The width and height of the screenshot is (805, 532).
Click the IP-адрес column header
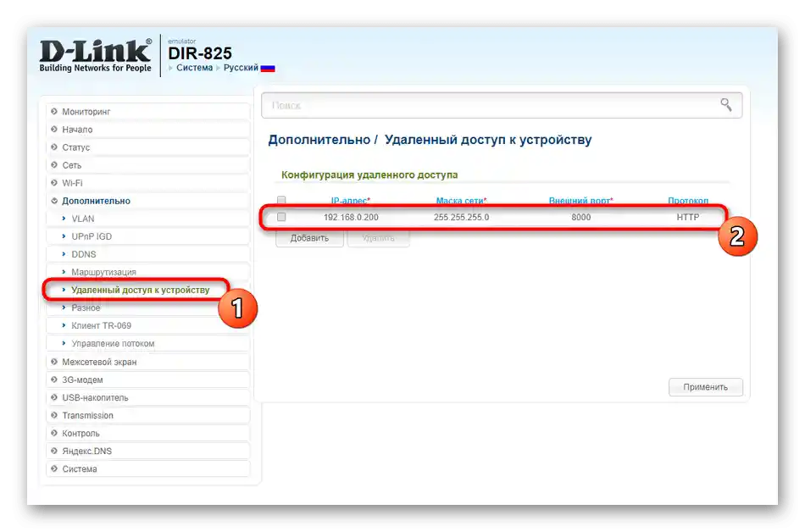(351, 201)
